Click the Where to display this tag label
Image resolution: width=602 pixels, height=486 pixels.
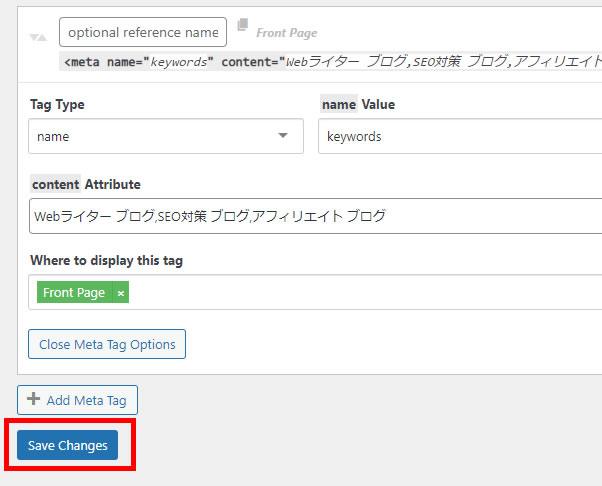coord(106,261)
